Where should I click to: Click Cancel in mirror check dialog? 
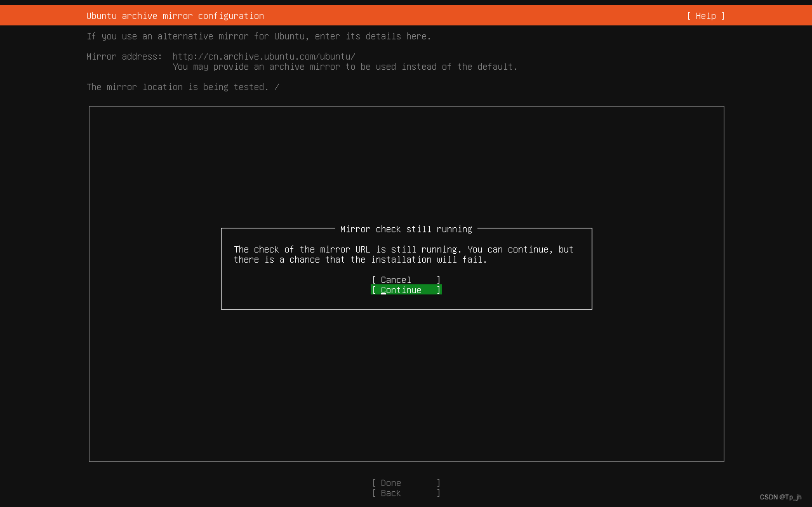click(406, 280)
